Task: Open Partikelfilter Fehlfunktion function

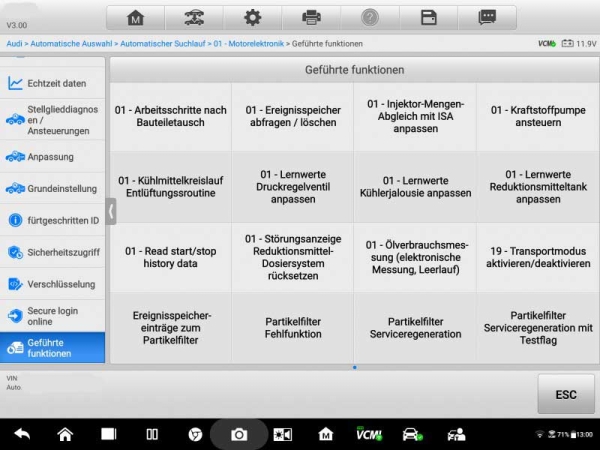Action: pos(292,328)
